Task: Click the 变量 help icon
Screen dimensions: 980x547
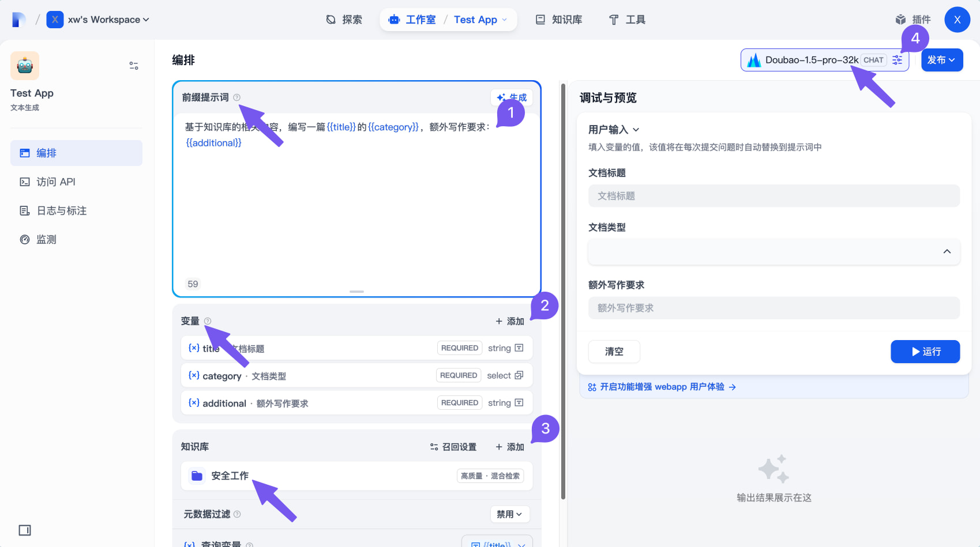Action: point(208,321)
